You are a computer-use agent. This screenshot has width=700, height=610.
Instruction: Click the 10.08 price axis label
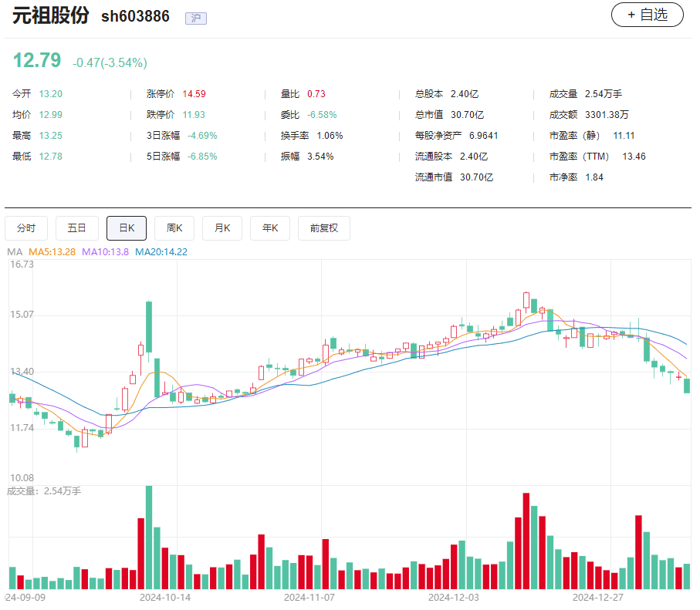[22, 478]
